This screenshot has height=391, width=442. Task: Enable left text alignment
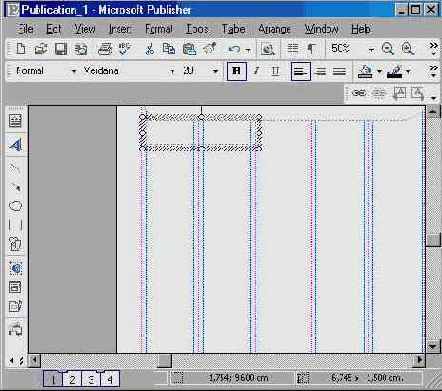coord(301,71)
